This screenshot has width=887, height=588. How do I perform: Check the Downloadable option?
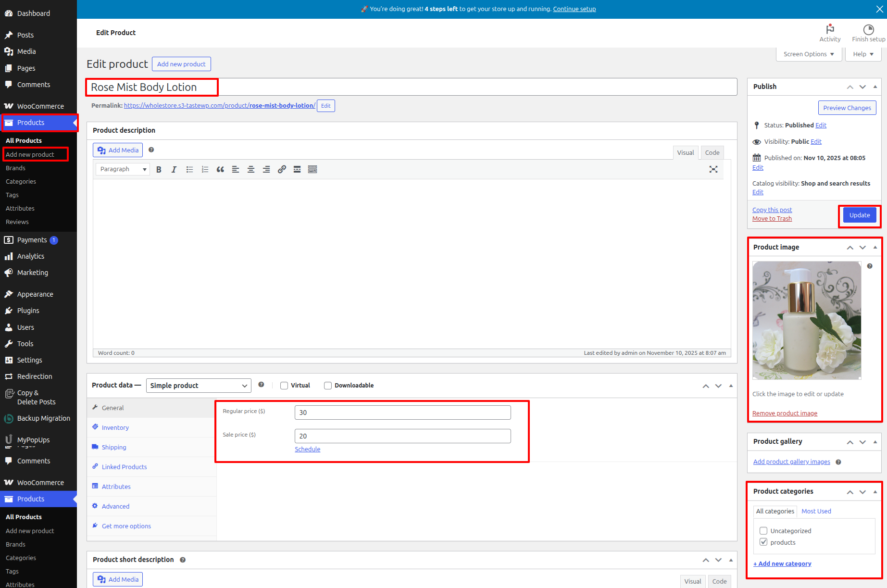[x=328, y=386]
